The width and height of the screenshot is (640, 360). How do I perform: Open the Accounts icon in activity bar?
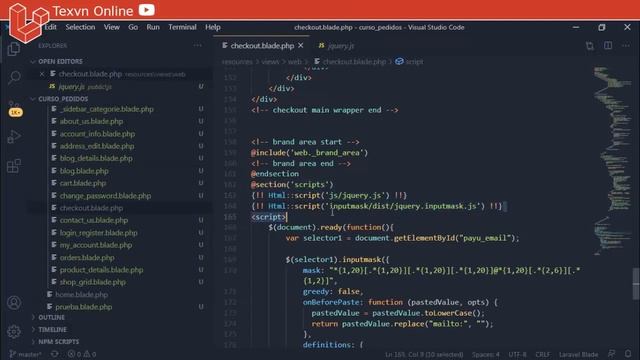pos(14,302)
